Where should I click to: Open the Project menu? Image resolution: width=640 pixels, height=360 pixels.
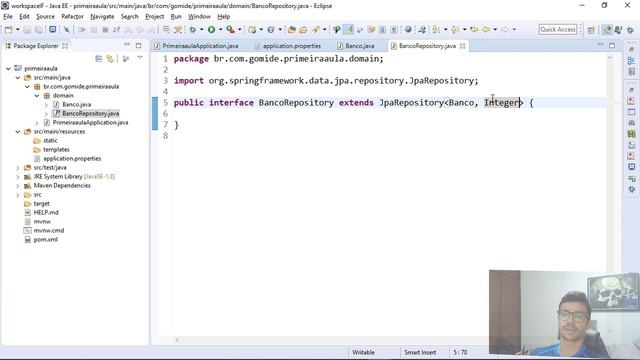154,17
